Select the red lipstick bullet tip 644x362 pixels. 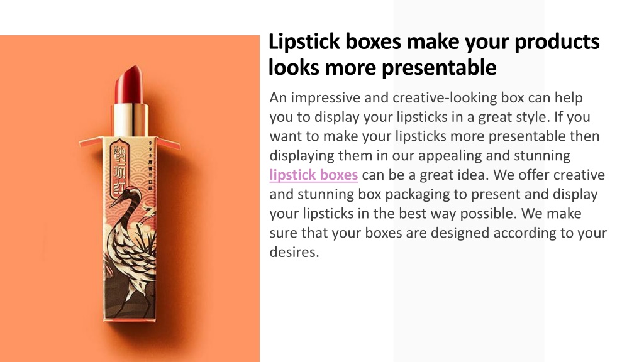pos(128,84)
